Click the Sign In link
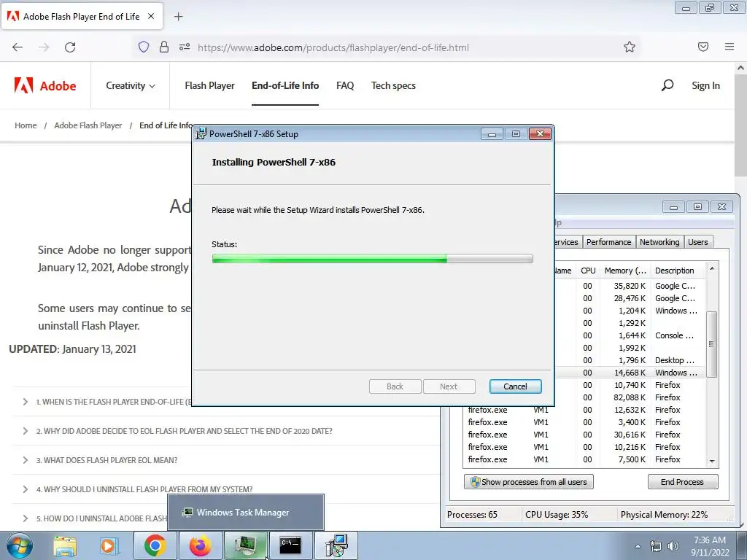This screenshot has width=747, height=560. [x=705, y=86]
